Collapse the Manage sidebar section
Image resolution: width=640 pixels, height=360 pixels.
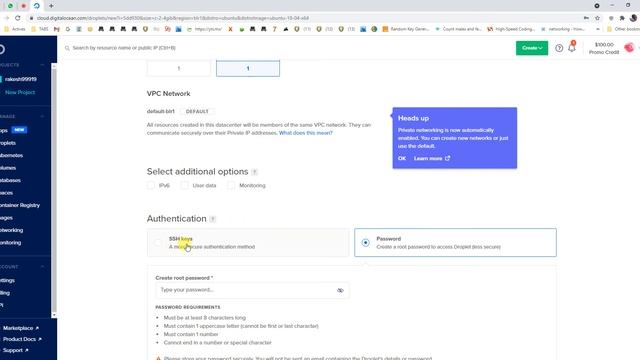[x=42, y=116]
